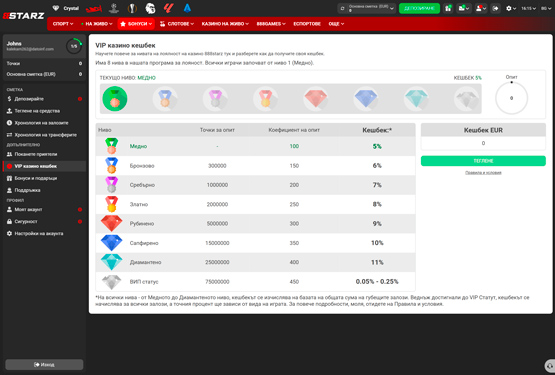Select the sapphire level badge in progress bar

point(366,98)
